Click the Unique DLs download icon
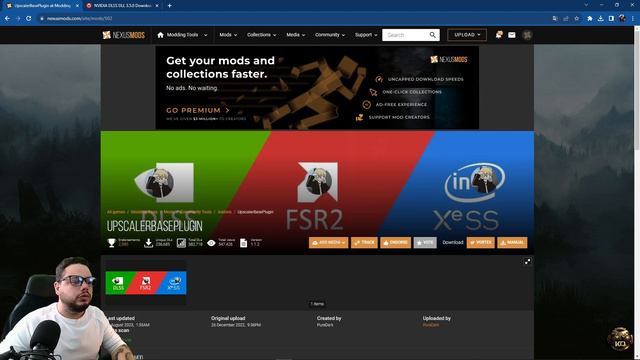Viewport: 640px width, 360px height. 149,243
